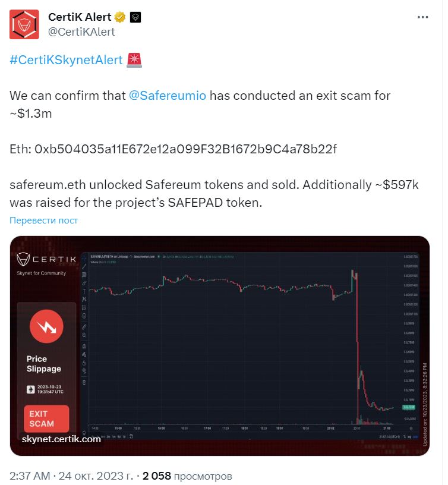The image size is (448, 485).
Task: Open the price chart image thumbnail
Action: (220, 346)
